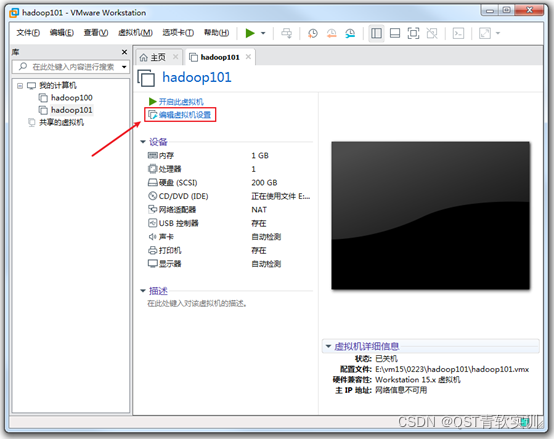Click the 网络适配器 device row
The image size is (554, 439).
[x=229, y=210]
